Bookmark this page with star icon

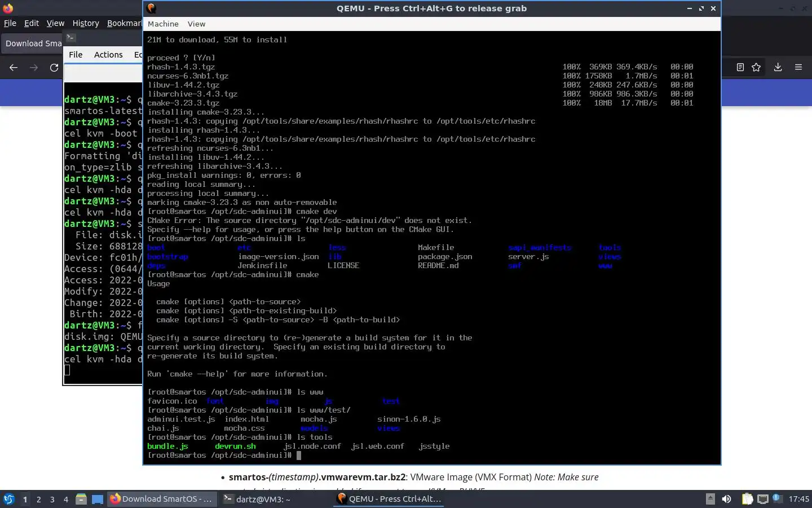coord(756,67)
